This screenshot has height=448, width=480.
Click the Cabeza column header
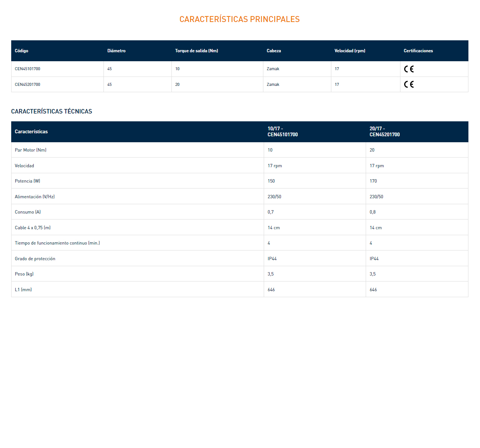click(x=274, y=51)
